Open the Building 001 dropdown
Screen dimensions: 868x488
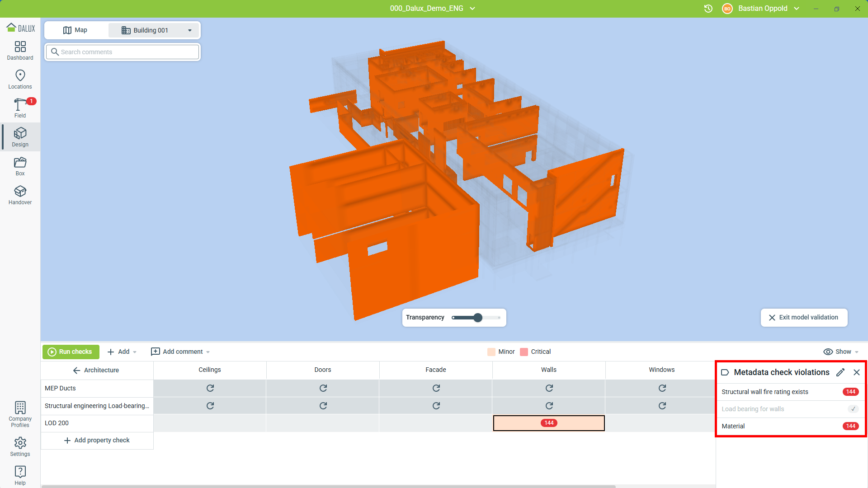[154, 30]
